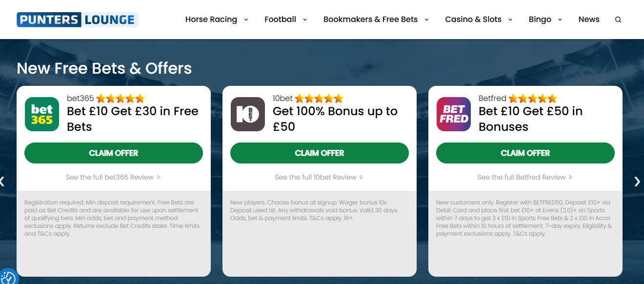Click the Punters Lounge logo
Viewport: 644px width, 284px height.
pos(78,20)
